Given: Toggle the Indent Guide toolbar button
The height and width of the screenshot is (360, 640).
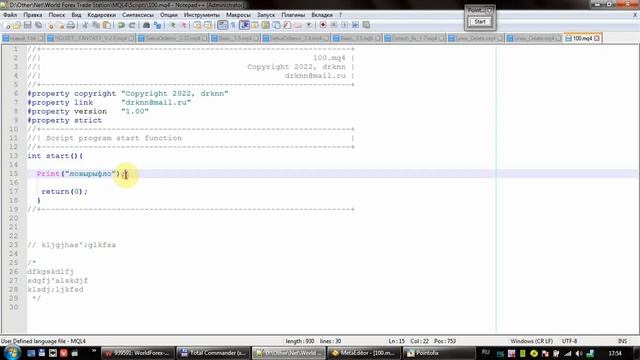Looking at the screenshot, I should point(244,25).
